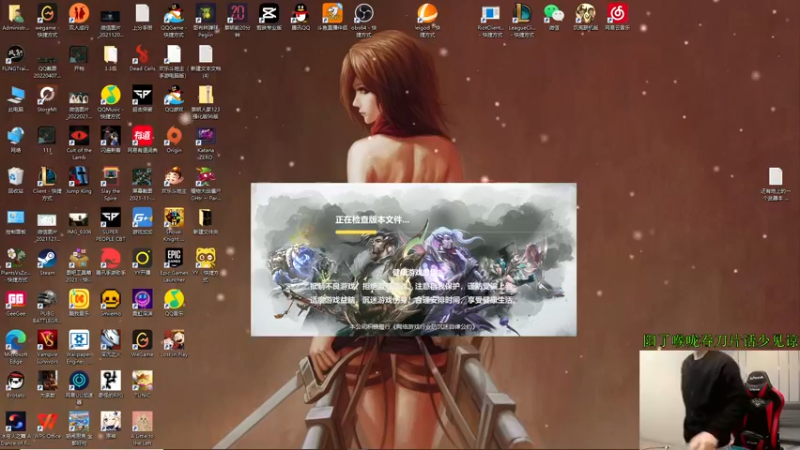Open the 此电脑 This PC icon
Image resolution: width=800 pixels, height=450 pixels.
click(15, 95)
